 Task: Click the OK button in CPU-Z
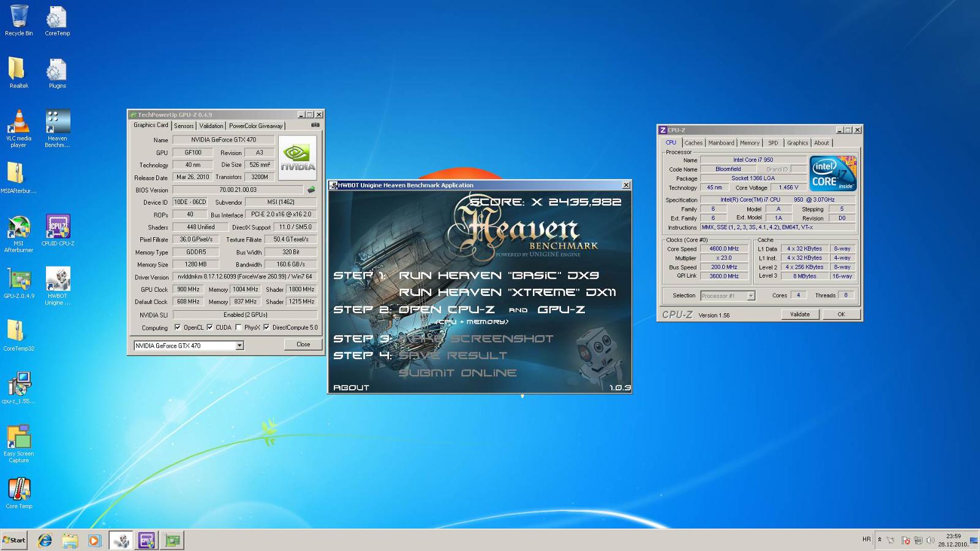(x=841, y=314)
